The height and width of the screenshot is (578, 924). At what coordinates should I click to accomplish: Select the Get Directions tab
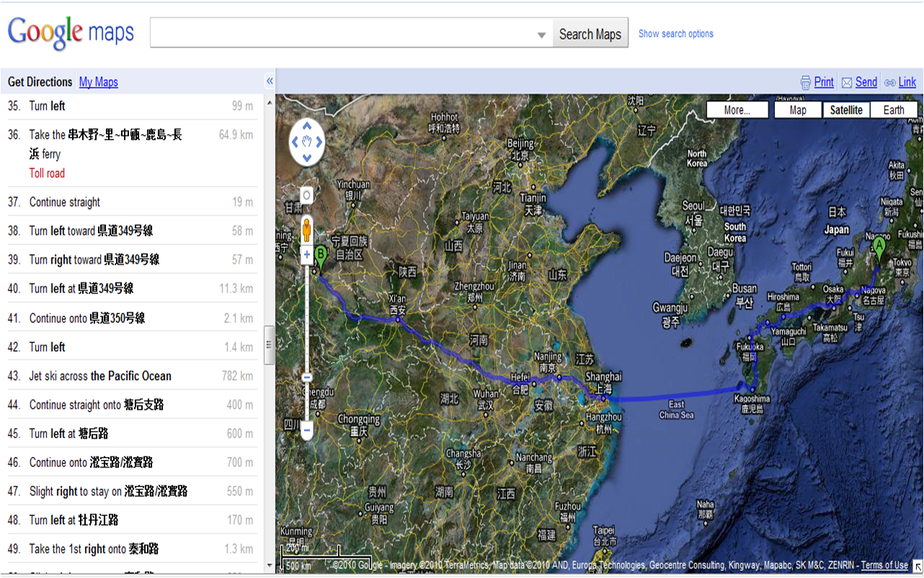(x=40, y=82)
